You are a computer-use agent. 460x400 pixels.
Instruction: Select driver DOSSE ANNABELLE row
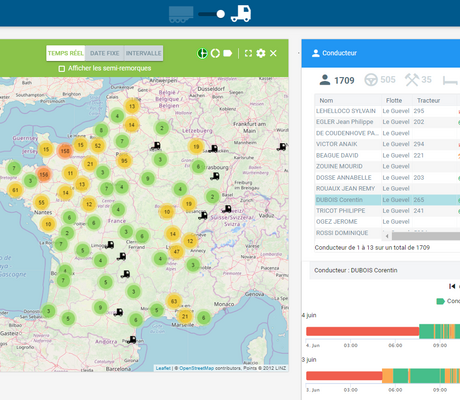click(x=387, y=178)
